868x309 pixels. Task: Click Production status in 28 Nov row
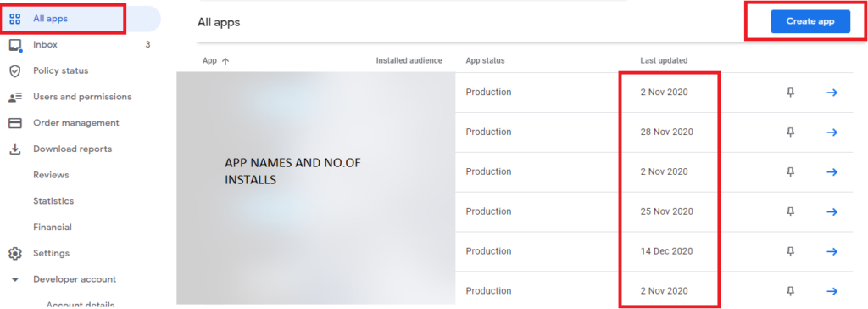point(488,132)
